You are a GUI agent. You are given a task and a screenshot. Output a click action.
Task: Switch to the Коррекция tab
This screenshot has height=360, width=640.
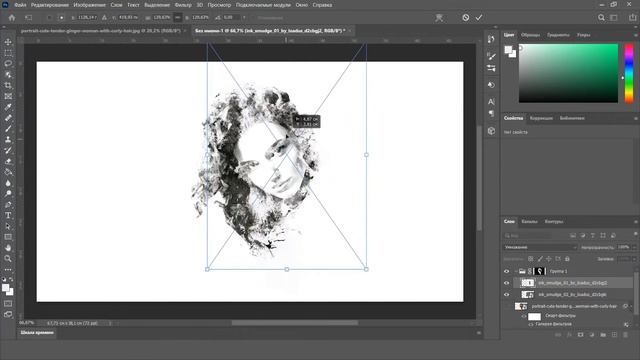[541, 118]
